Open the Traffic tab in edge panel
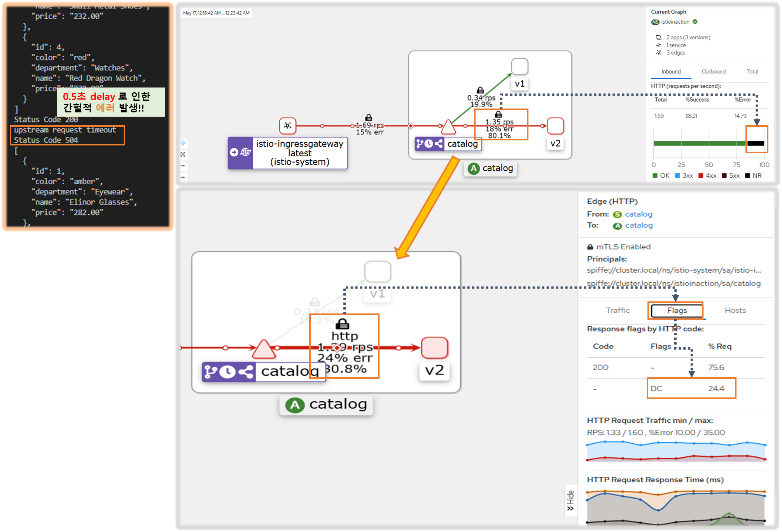Image resolution: width=782 pixels, height=532 pixels. pyautogui.click(x=617, y=310)
